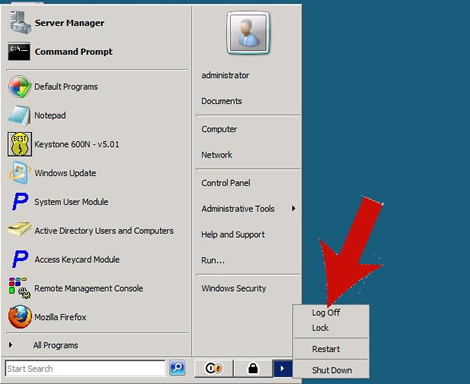The width and height of the screenshot is (470, 384).
Task: Open Computer from the Start menu
Action: pos(219,129)
